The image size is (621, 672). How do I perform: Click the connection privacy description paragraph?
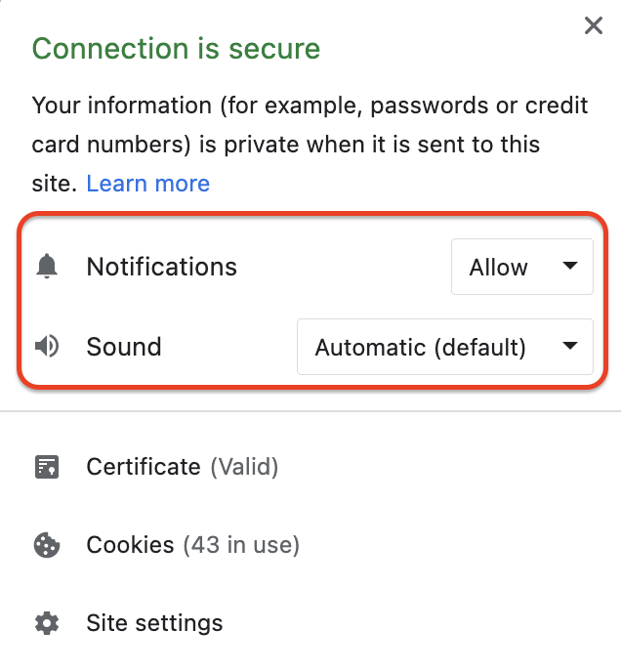tap(310, 145)
